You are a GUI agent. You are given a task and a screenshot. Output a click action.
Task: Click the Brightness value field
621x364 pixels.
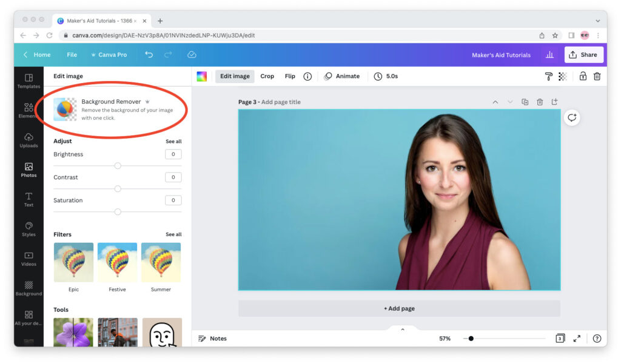173,154
